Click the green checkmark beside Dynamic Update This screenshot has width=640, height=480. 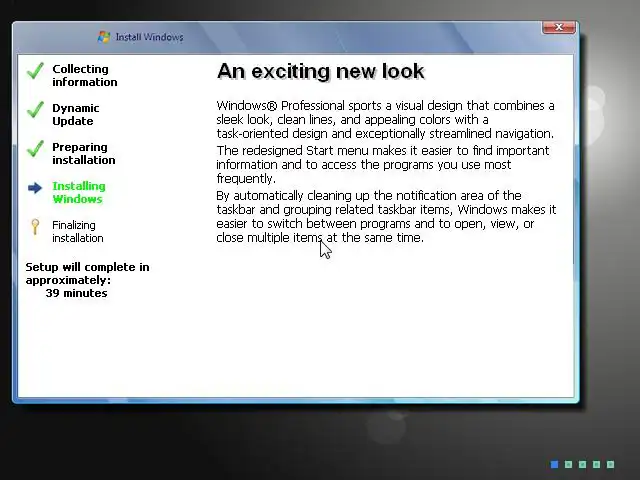(x=36, y=109)
